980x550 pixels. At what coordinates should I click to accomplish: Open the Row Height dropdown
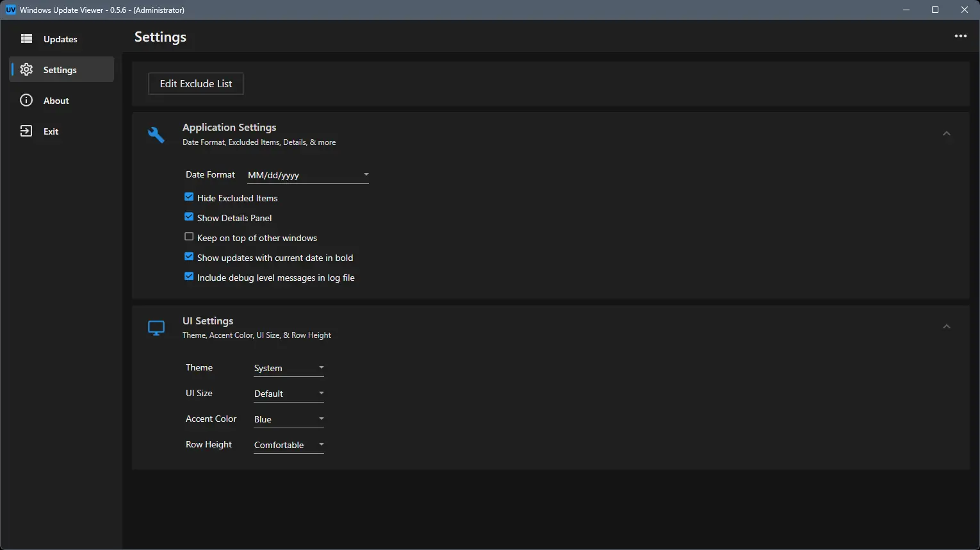288,445
